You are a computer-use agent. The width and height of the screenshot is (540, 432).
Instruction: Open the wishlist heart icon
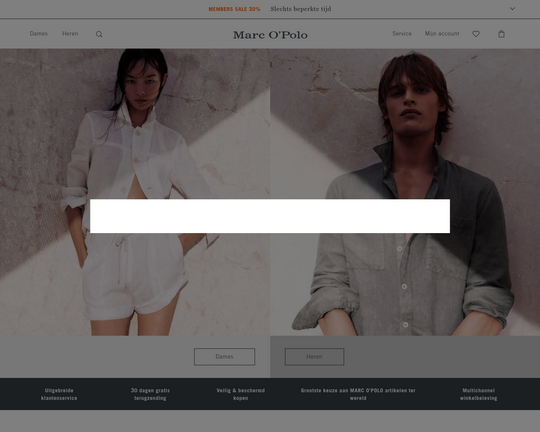coord(476,34)
